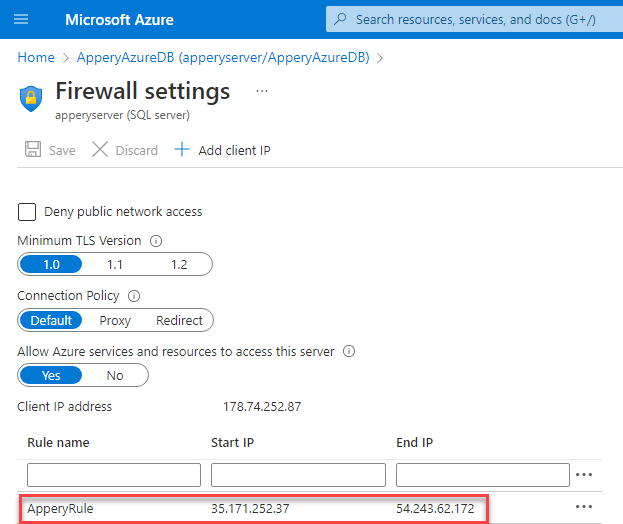Click the Microsoft Azure title
Viewport: 623px width, 524px height.
(119, 19)
